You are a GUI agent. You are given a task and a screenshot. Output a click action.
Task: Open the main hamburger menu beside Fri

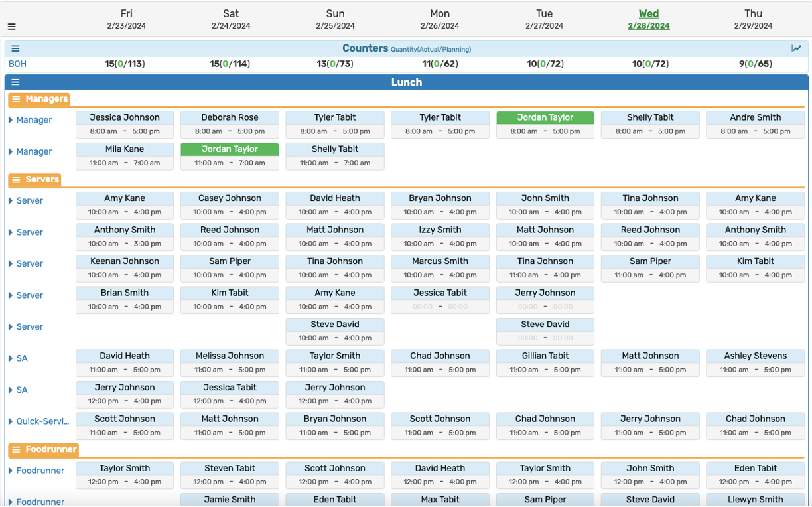point(11,27)
